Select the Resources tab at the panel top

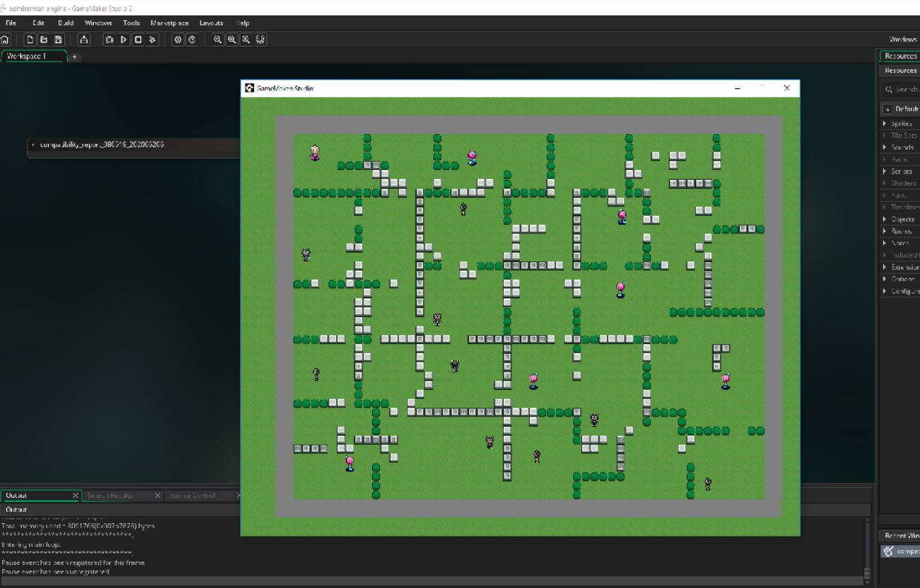point(899,56)
